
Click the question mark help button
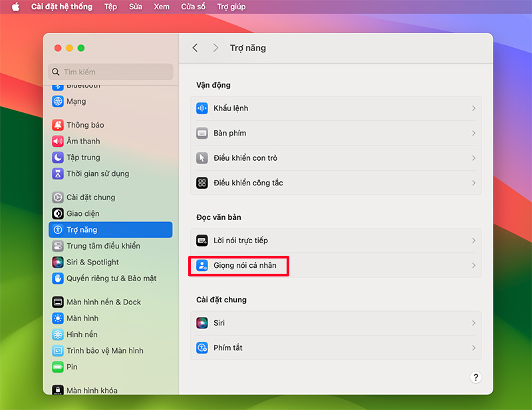475,377
